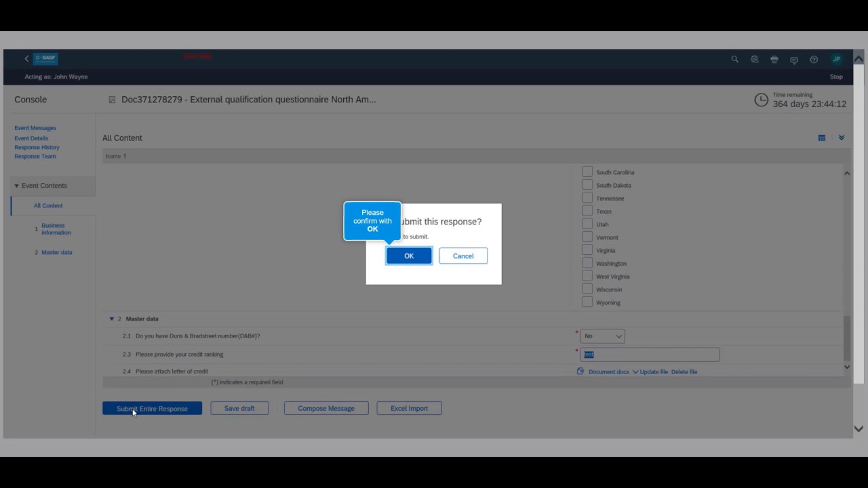Image resolution: width=868 pixels, height=488 pixels.
Task: Click the back arrow beside BASF logo
Action: (x=27, y=59)
